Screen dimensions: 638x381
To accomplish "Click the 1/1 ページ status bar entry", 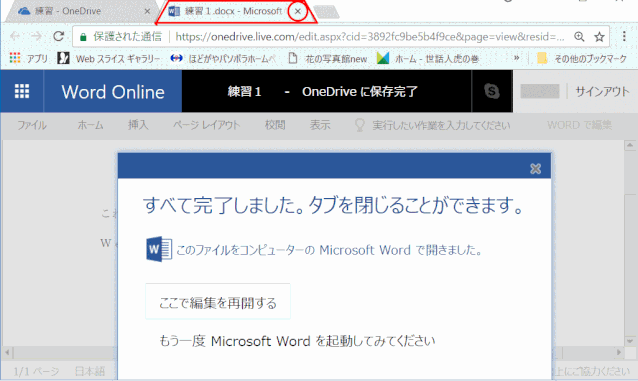I will [x=36, y=371].
